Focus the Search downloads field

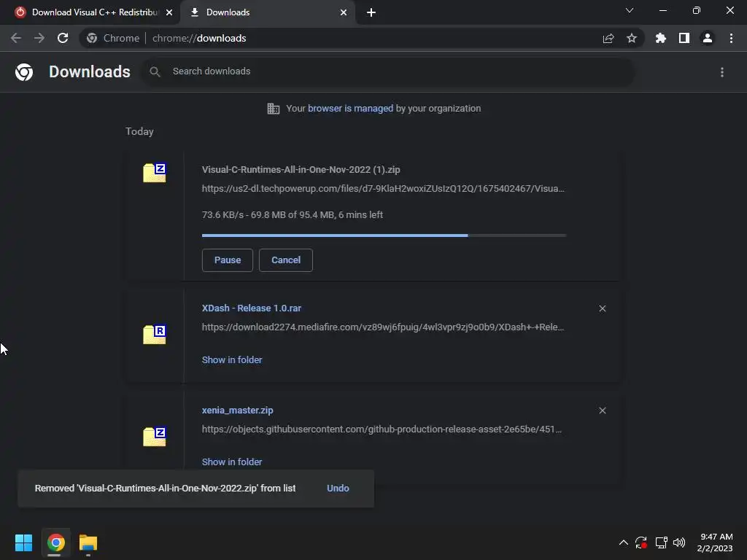388,72
